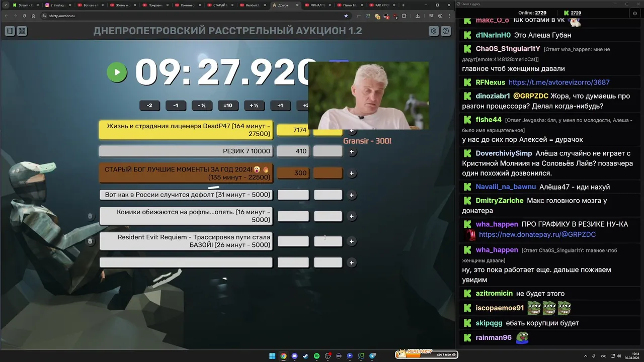Click the username DmitryZariche in chat

[500, 201]
